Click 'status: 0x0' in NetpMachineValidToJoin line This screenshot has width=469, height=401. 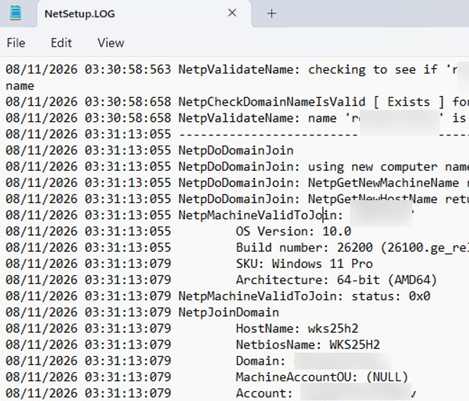(391, 296)
